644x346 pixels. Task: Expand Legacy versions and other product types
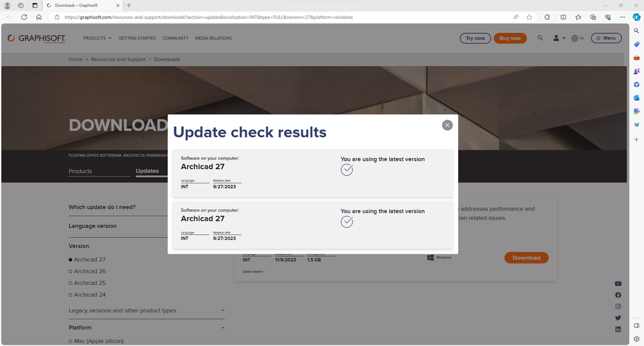[x=146, y=310]
